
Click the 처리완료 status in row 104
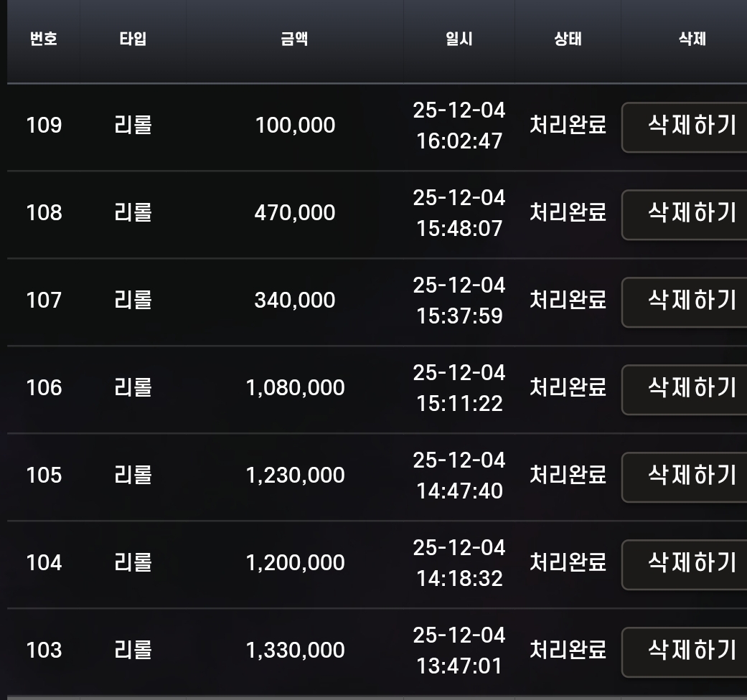(x=568, y=564)
